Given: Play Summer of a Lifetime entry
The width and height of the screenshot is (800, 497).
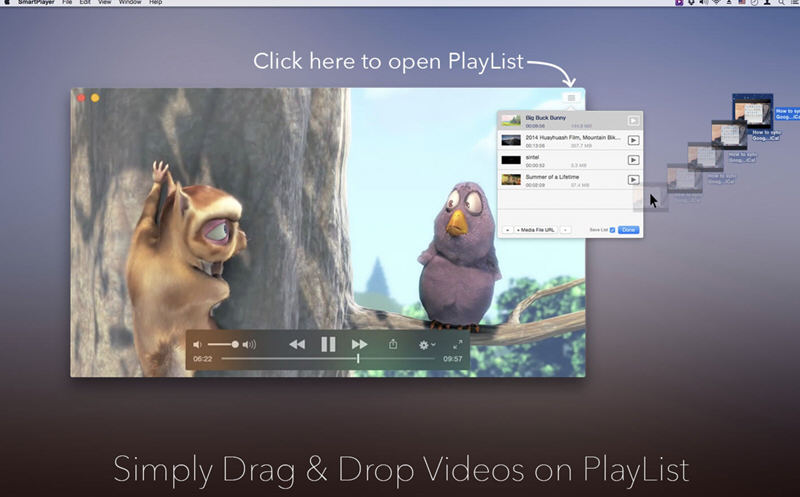Looking at the screenshot, I should [633, 180].
